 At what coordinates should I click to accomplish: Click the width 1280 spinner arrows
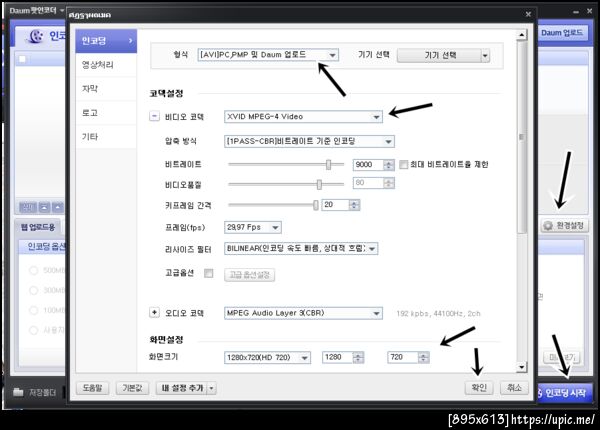[x=358, y=358]
